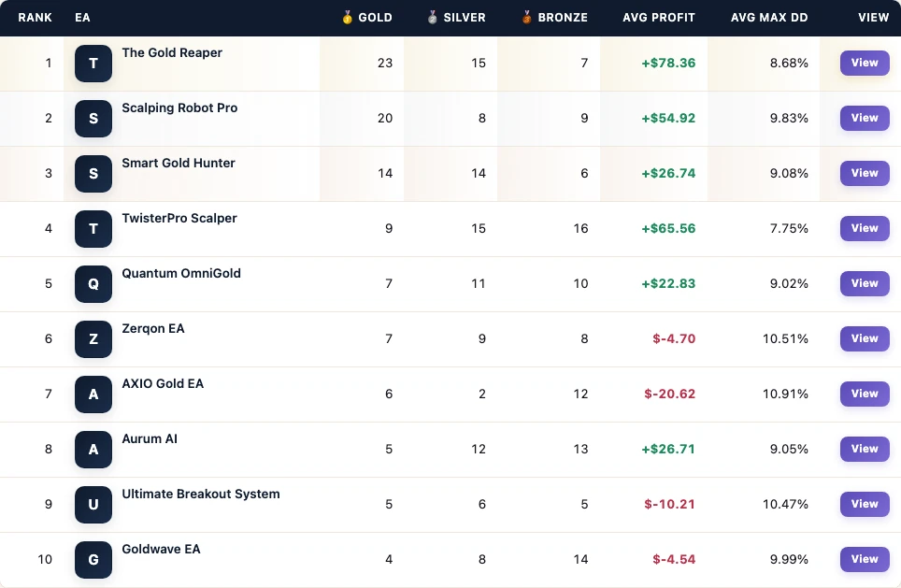901x588 pixels.
Task: Click +$26.71 average profit value
Action: point(668,449)
